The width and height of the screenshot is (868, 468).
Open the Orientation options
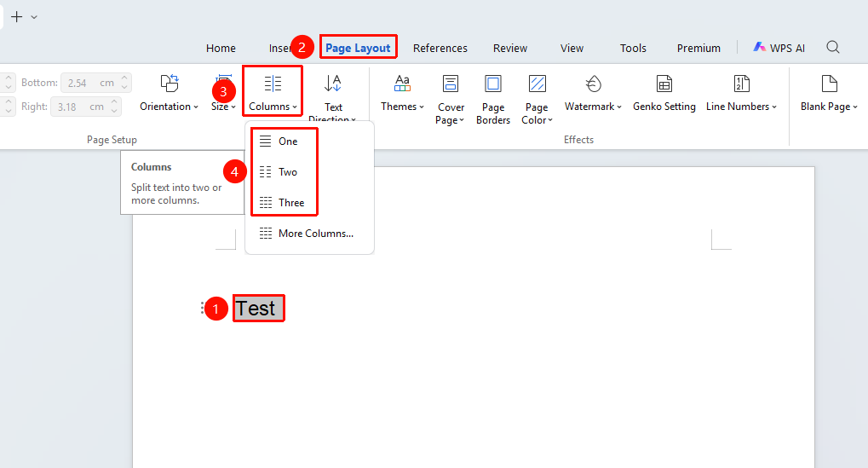tap(169, 93)
